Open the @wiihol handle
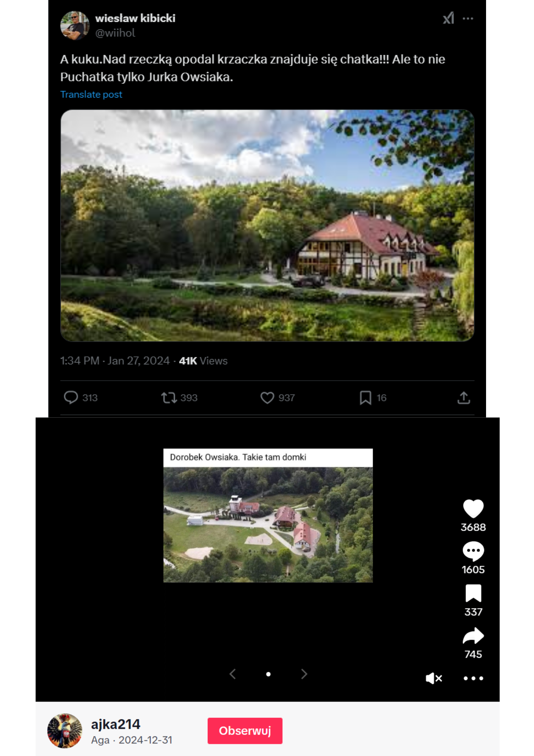This screenshot has width=534, height=756. point(115,33)
